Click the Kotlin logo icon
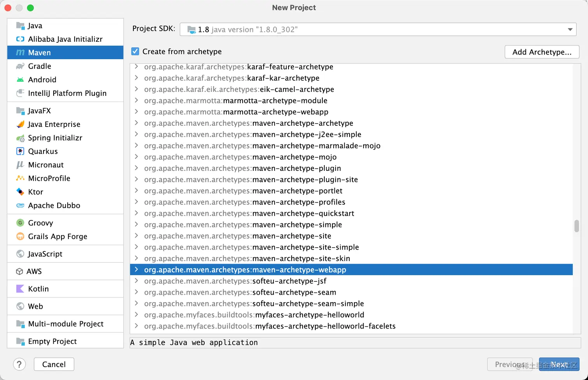The width and height of the screenshot is (588, 380). 20,289
